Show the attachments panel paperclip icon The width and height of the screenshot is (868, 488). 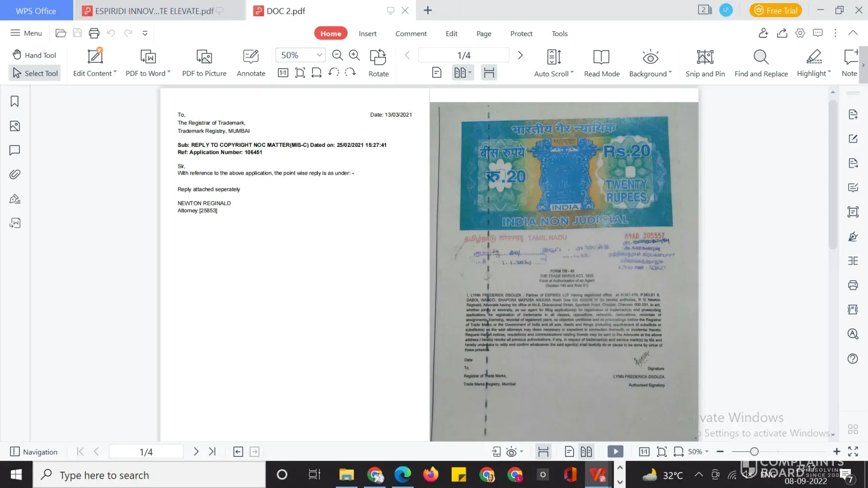click(15, 174)
